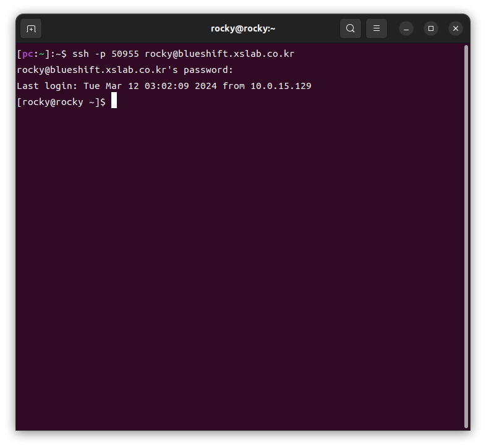Image resolution: width=486 pixels, height=448 pixels.
Task: Close the terminal window
Action: click(456, 28)
